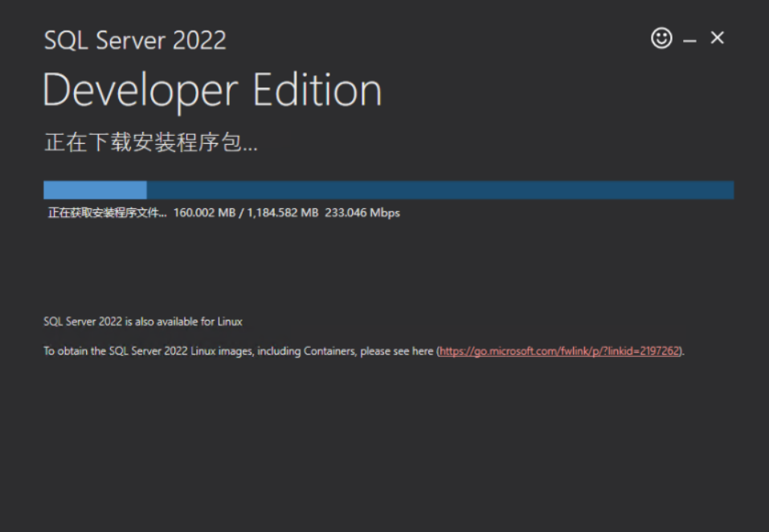Minimize the SQL Server installer window
This screenshot has height=532, width=769.
689,41
